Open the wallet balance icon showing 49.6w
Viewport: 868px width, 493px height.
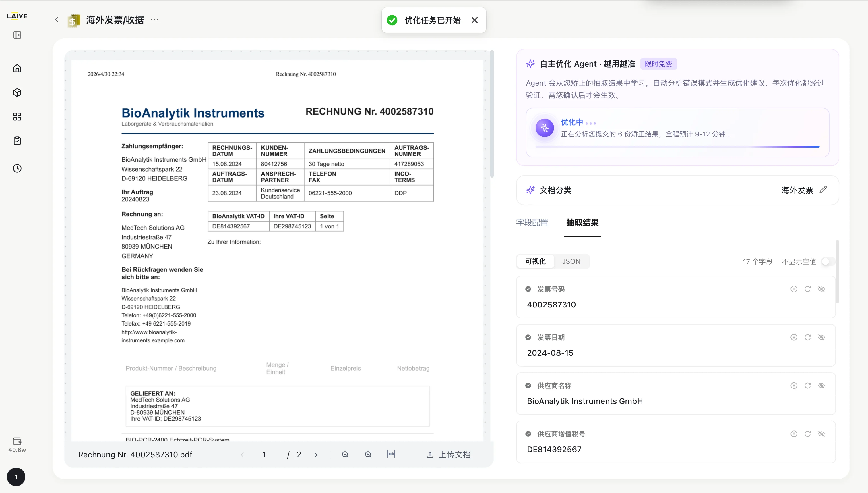click(17, 444)
